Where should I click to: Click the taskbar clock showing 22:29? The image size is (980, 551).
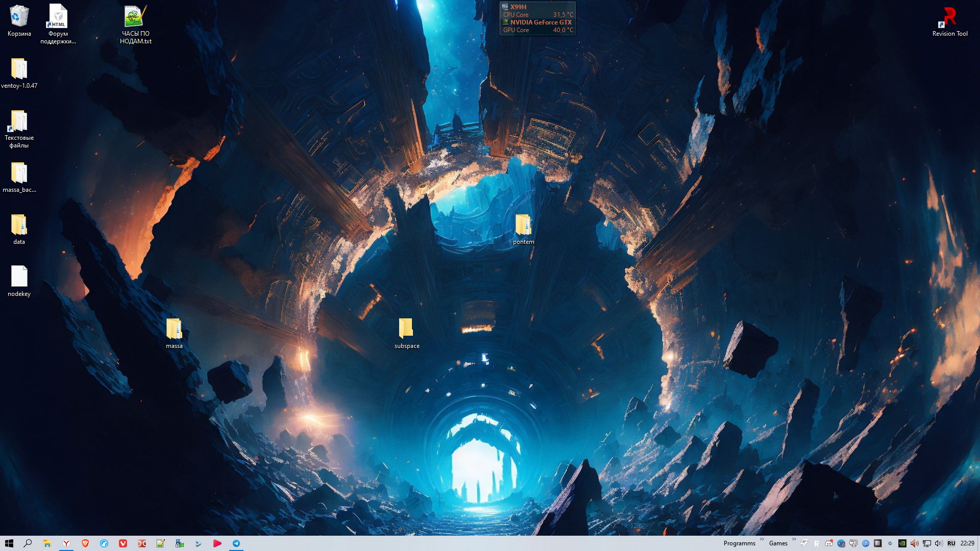tap(967, 543)
